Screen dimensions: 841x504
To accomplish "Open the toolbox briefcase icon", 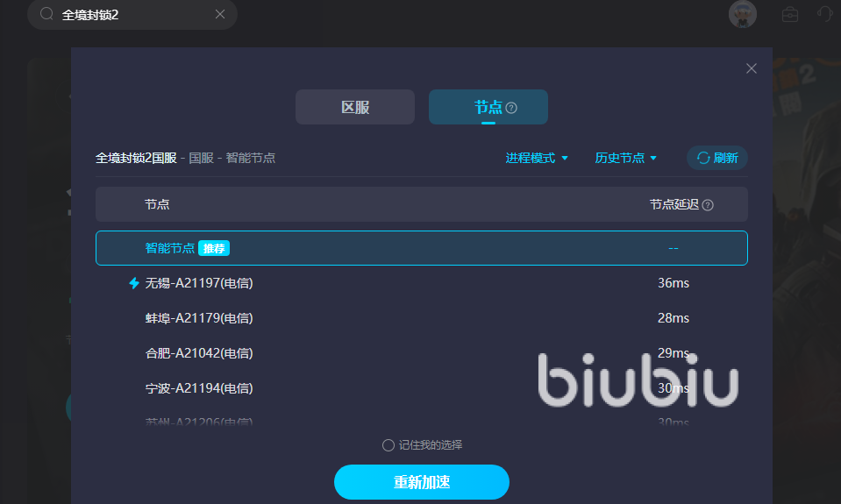I will (x=789, y=15).
